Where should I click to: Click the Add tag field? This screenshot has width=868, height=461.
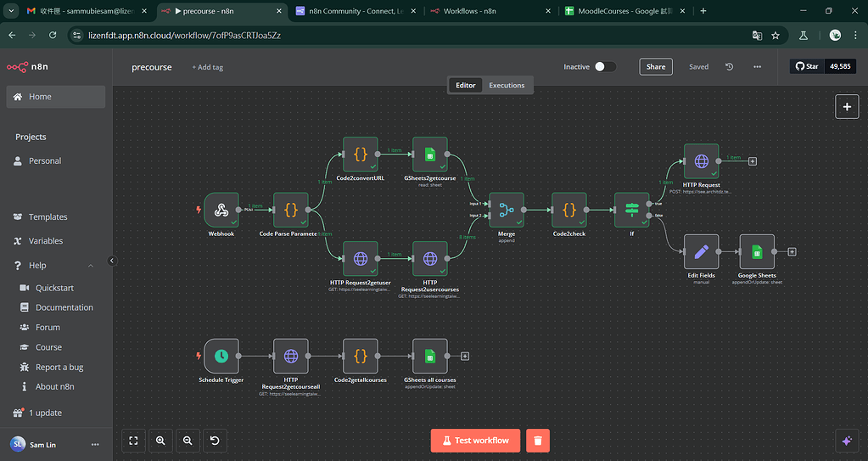pyautogui.click(x=208, y=67)
